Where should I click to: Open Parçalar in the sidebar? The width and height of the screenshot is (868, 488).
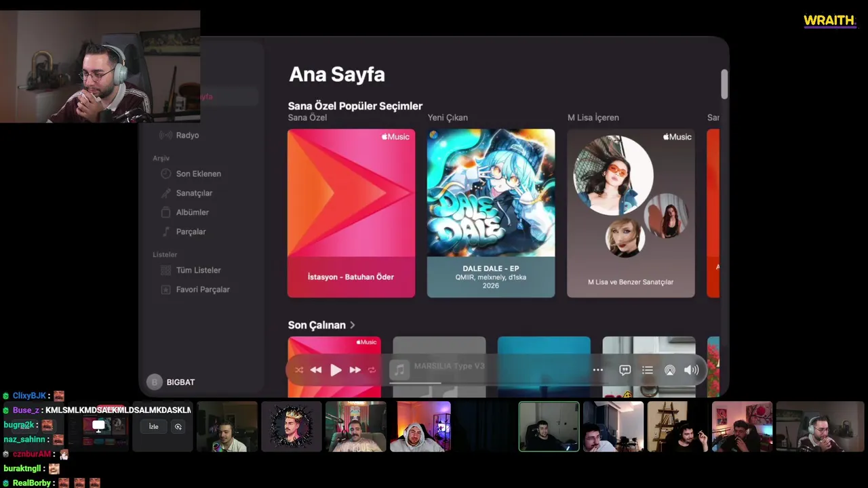coord(191,232)
